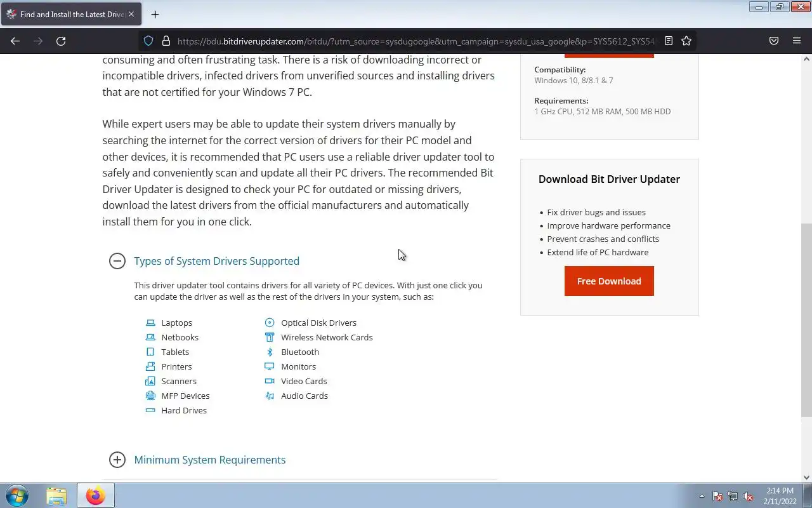Open Firefox hamburger application menu
The image size is (812, 508).
[797, 41]
